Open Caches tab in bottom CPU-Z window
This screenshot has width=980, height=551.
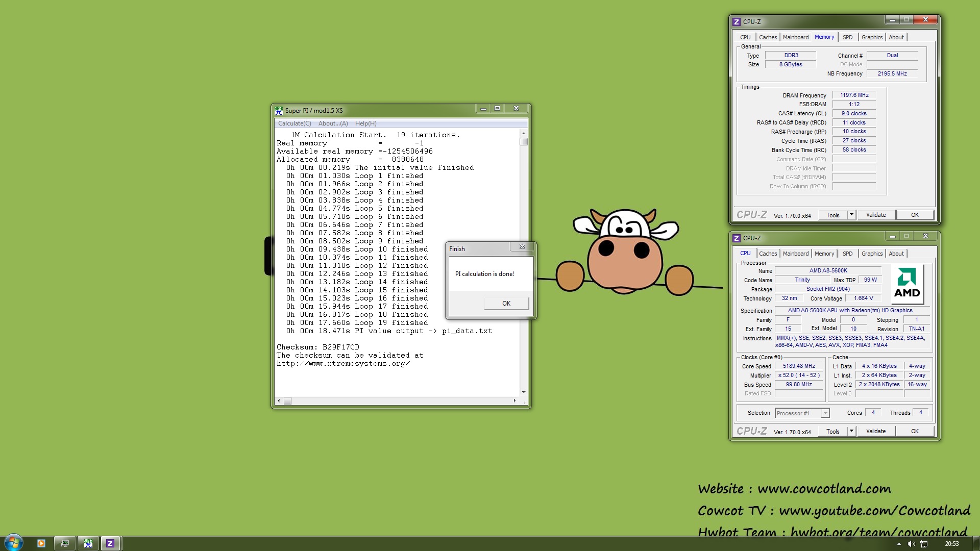(768, 254)
